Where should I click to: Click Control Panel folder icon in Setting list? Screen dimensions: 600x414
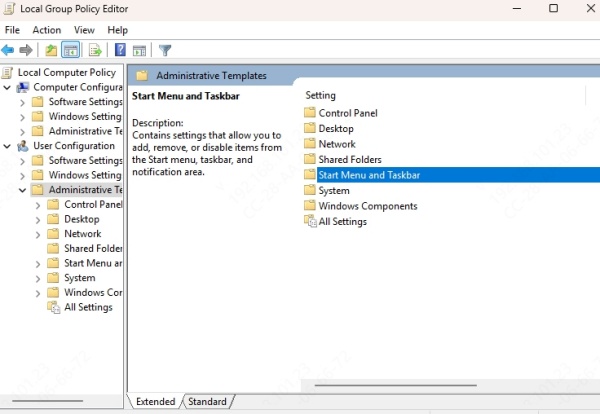(310, 113)
